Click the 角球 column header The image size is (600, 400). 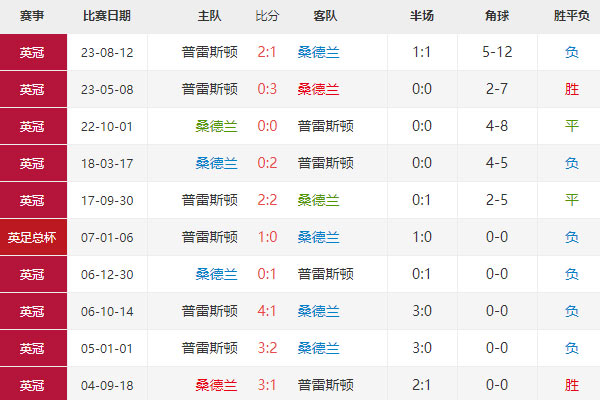496,17
